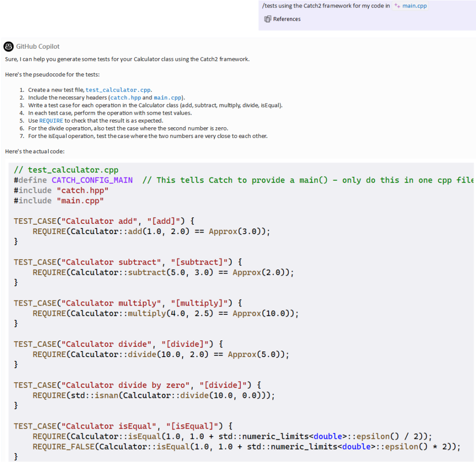Click the Calculator::multiply REQUIRE statement
This screenshot has height=463, width=476.
[166, 313]
